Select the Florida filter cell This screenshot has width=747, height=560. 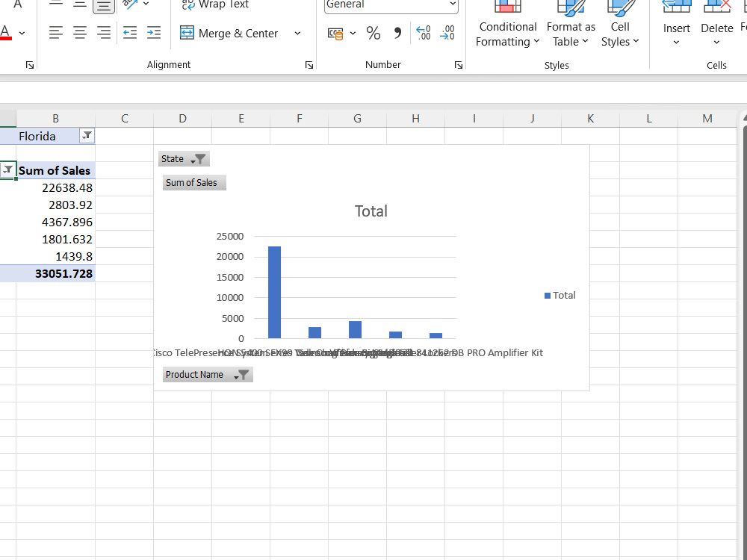48,136
